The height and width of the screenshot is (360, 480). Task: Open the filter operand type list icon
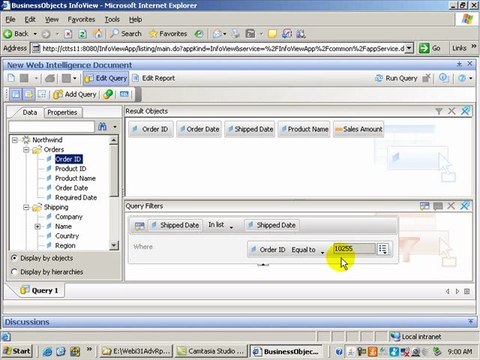click(383, 249)
